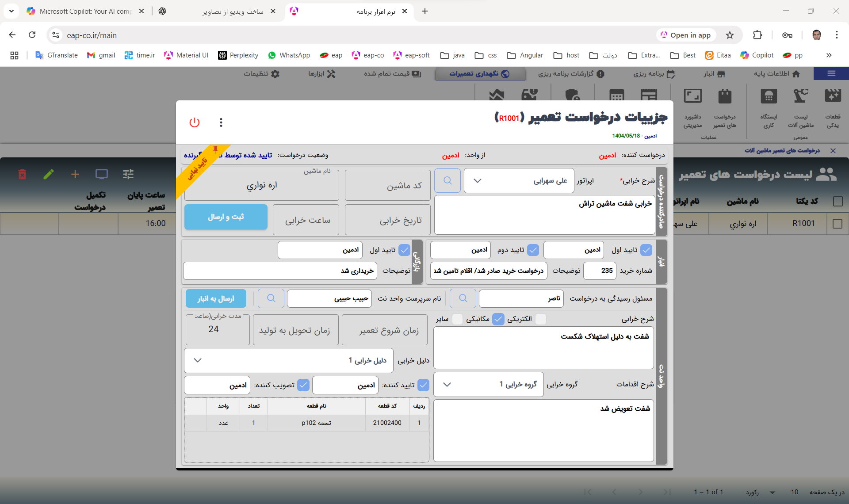This screenshot has height=504, width=849.
Task: Click the red trash delete icon
Action: point(22,174)
